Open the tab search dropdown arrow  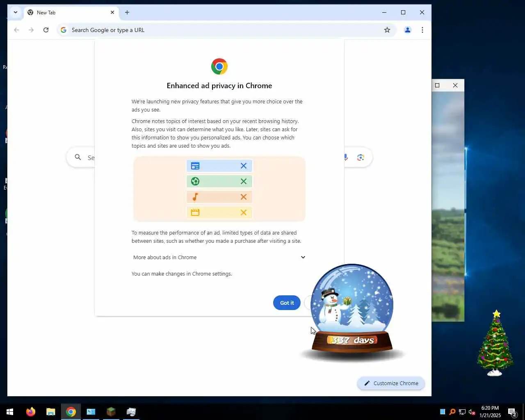tap(16, 12)
